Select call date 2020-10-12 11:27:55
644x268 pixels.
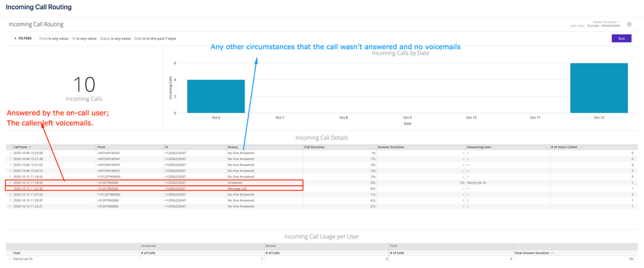coord(28,194)
